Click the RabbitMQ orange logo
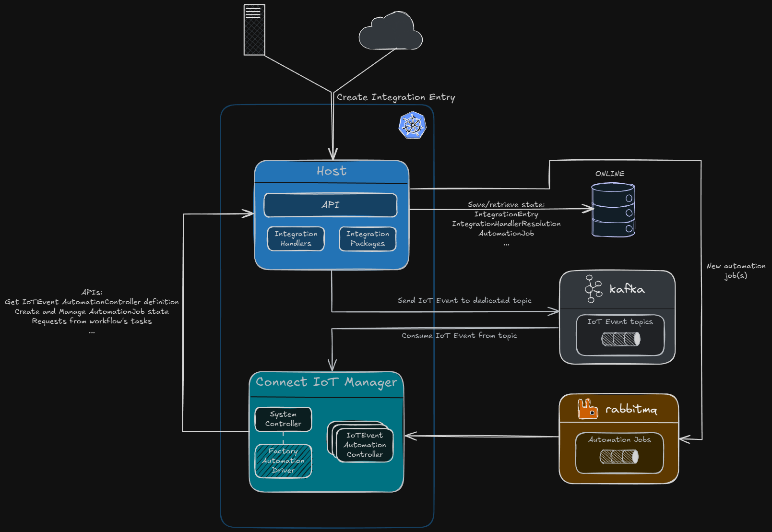This screenshot has width=772, height=532. (588, 409)
